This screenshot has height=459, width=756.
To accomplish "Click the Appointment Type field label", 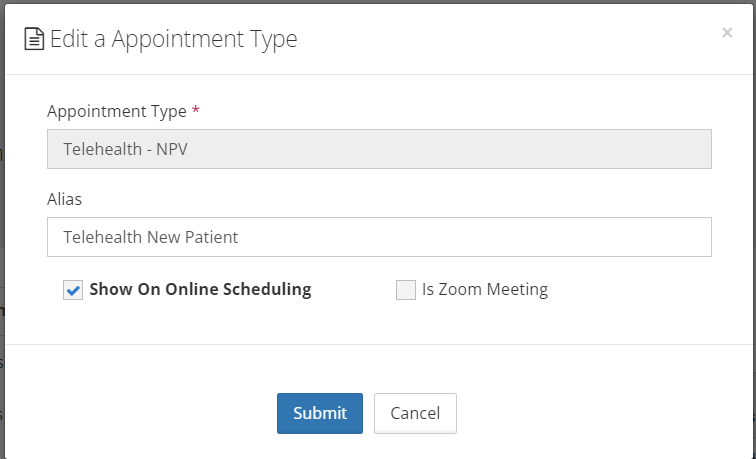I will [x=115, y=110].
